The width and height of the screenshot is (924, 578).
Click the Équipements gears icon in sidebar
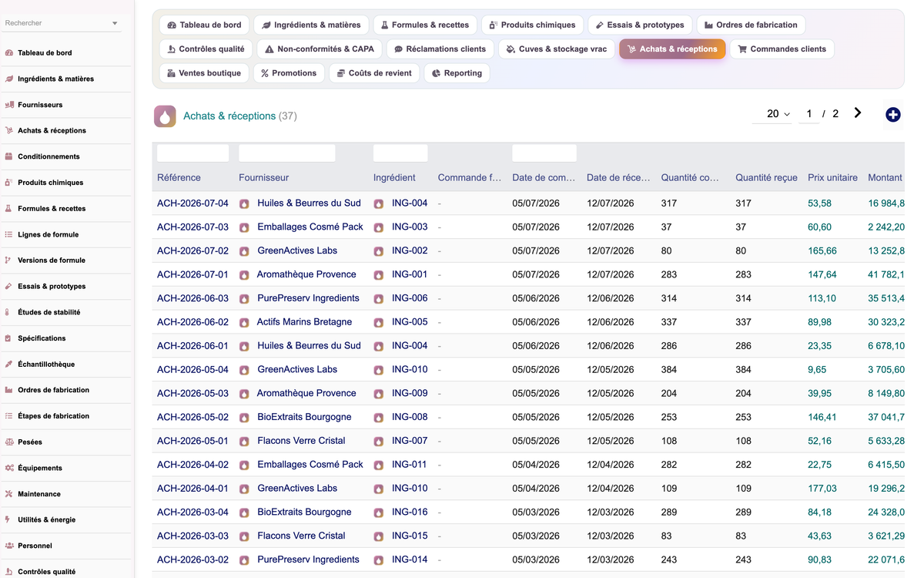click(x=9, y=468)
